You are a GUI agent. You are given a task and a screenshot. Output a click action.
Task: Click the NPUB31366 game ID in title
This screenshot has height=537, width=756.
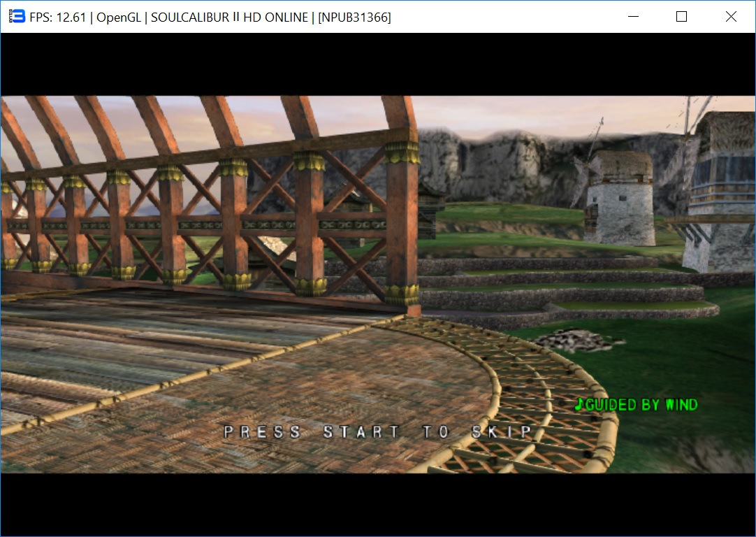pos(354,17)
